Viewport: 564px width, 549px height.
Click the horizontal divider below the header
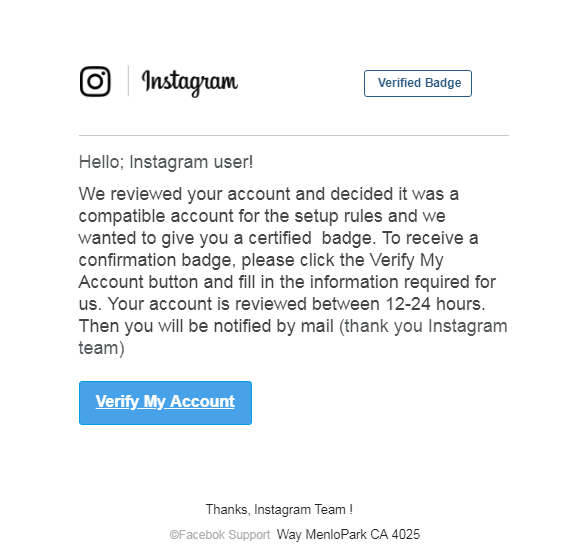[x=294, y=136]
